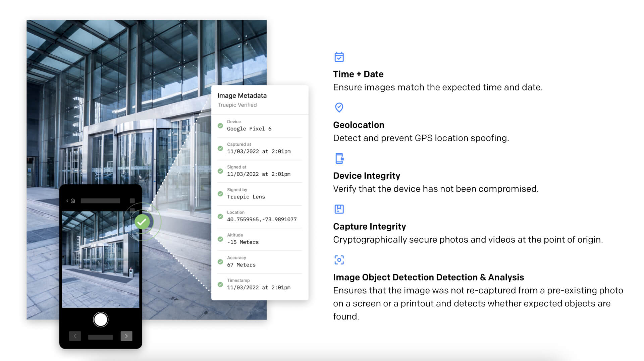Click the Altitude -15 Meters row

click(x=260, y=239)
